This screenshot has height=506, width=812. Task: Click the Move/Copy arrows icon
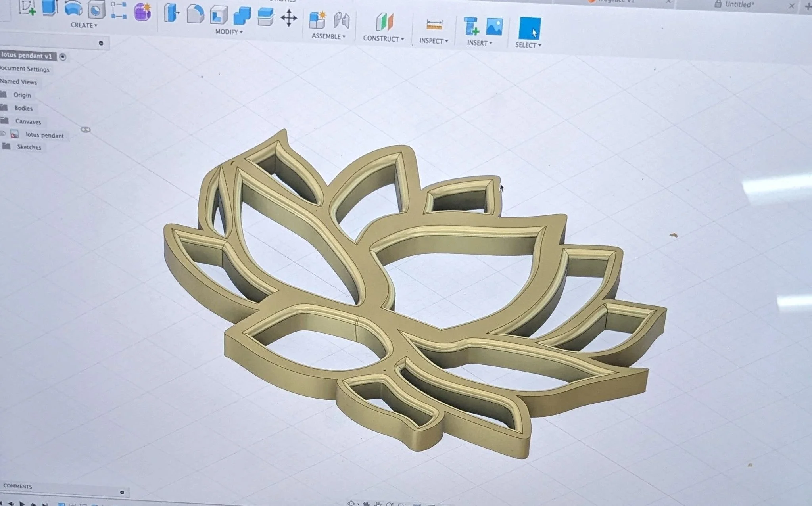coord(289,18)
